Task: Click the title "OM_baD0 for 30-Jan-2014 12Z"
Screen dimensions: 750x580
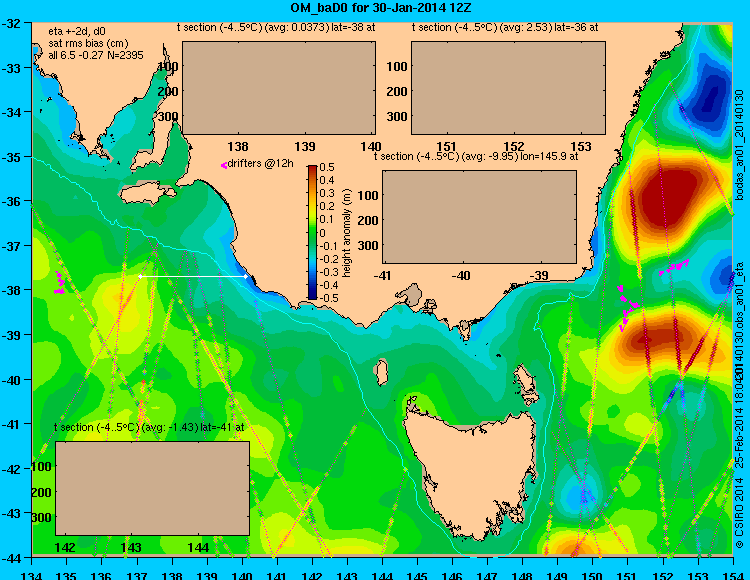Action: [381, 8]
